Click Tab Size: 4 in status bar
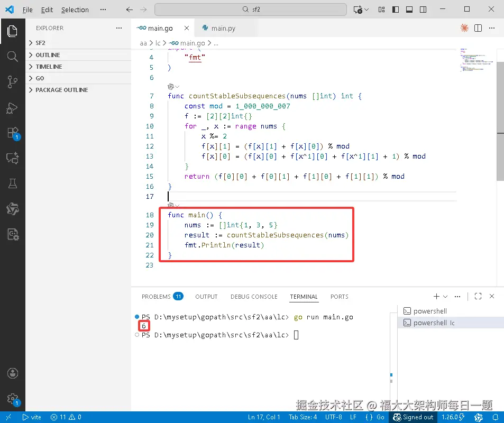The image size is (504, 423). click(303, 417)
